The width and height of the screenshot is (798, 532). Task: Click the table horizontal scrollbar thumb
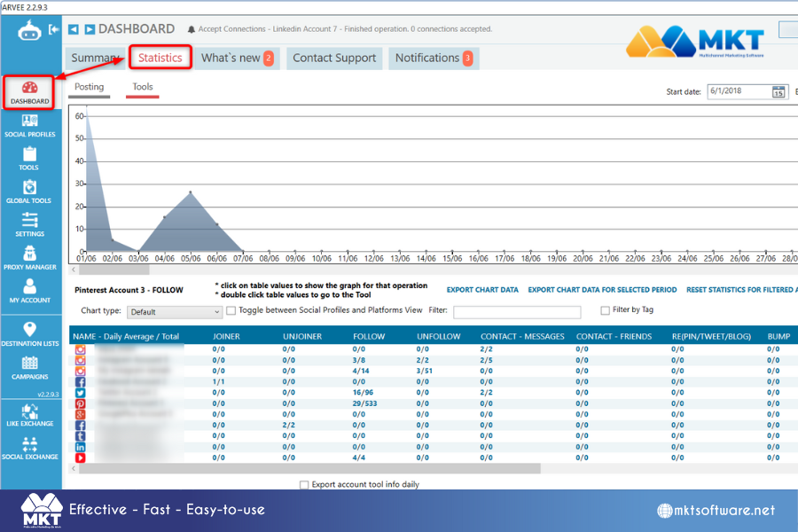(309, 468)
